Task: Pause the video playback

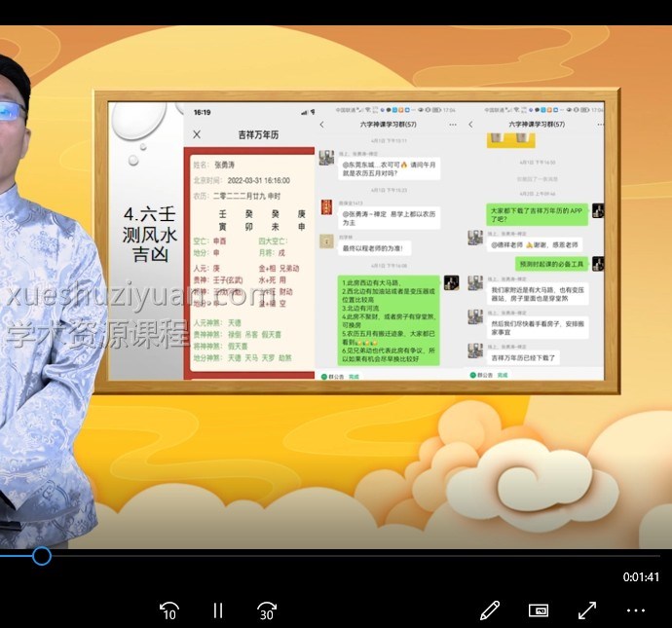Action: (x=218, y=610)
